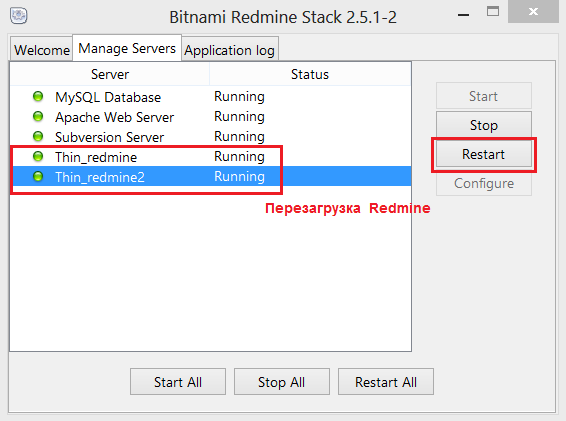This screenshot has height=421, width=566.
Task: Click the green status icon for Subversion Server
Action: [x=38, y=136]
